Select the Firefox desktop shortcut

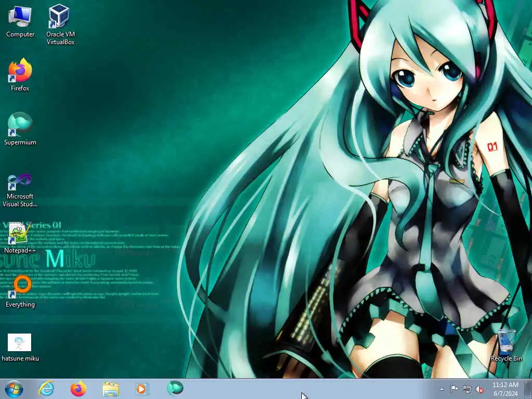(x=20, y=75)
